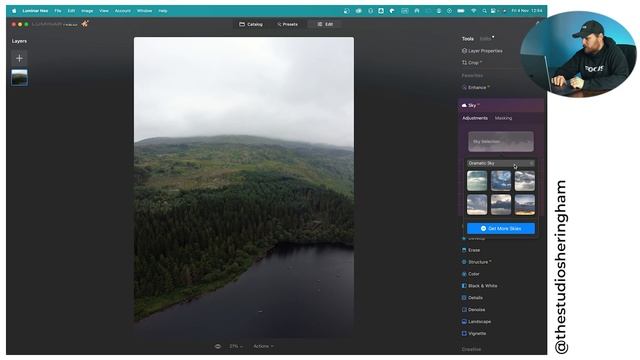Screen dimensions: 640x360
Task: Open the Window menu
Action: click(x=144, y=11)
